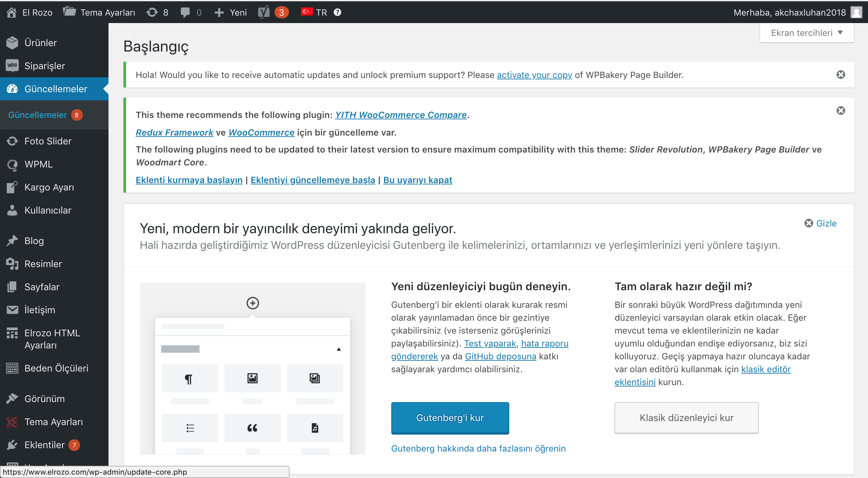Select Güncellemeler submenu item with badge
868x478 pixels.
point(38,115)
